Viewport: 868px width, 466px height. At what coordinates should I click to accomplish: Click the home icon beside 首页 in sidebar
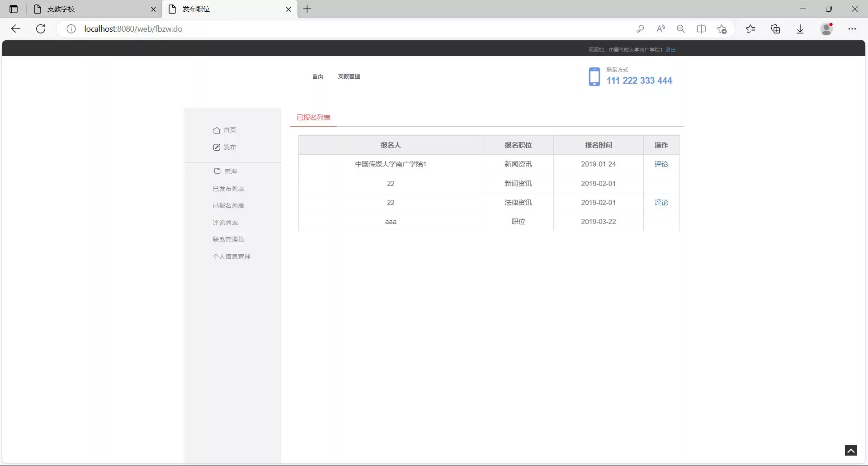[217, 130]
